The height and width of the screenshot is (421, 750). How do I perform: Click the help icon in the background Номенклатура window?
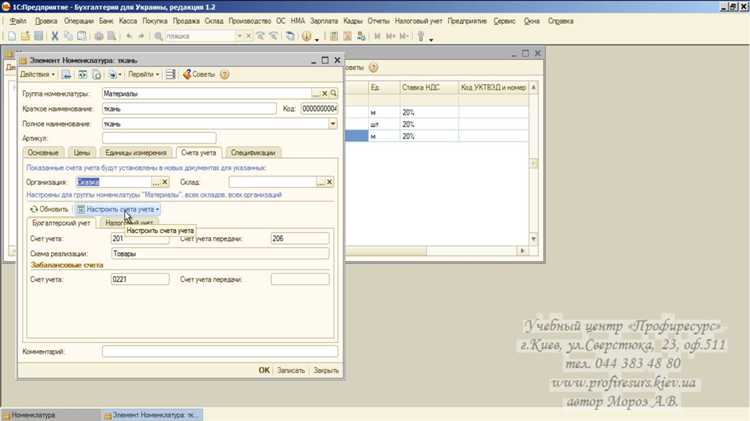pos(374,67)
